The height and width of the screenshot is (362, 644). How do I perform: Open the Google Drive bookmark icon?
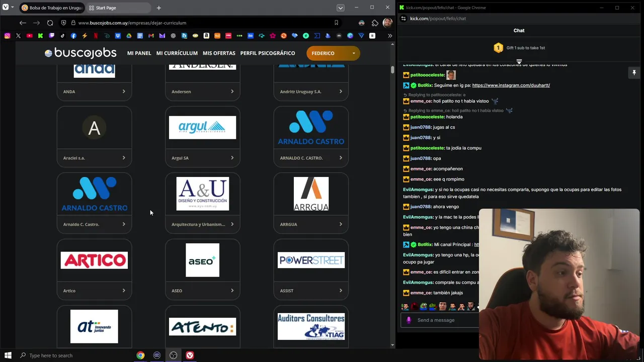(x=129, y=36)
